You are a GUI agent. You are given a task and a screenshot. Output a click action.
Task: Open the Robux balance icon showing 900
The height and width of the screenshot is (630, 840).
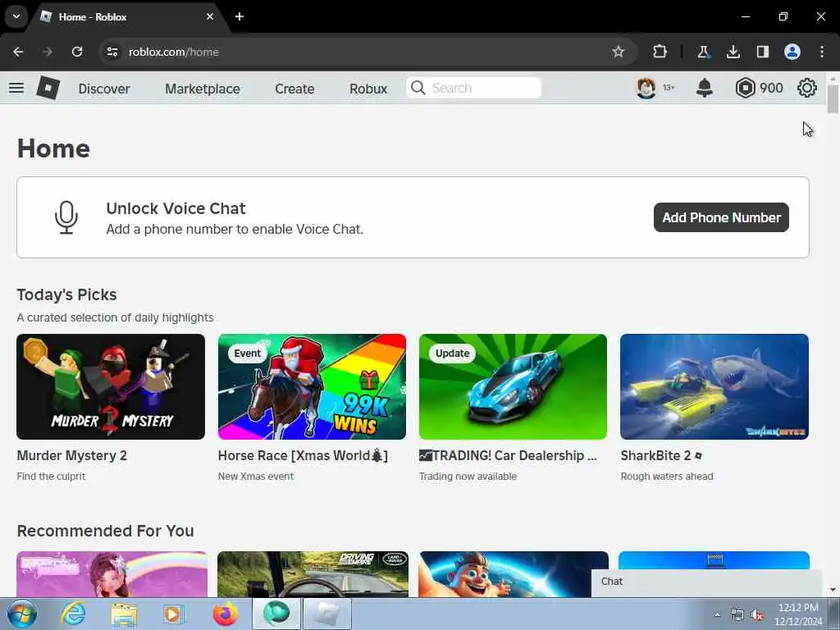click(745, 88)
